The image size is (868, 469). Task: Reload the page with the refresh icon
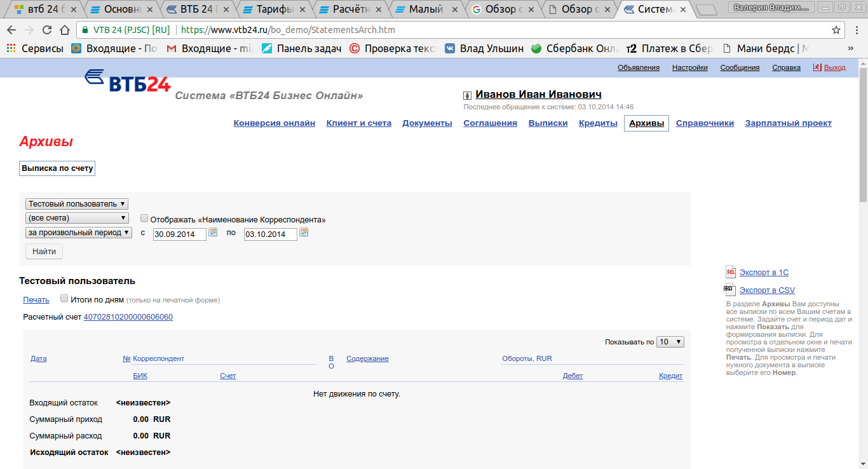pos(47,30)
